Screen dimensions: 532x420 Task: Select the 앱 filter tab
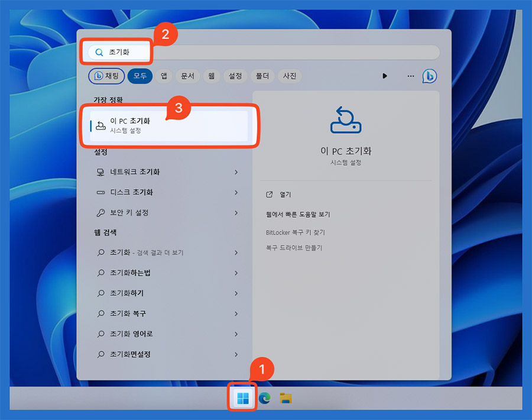pyautogui.click(x=164, y=76)
